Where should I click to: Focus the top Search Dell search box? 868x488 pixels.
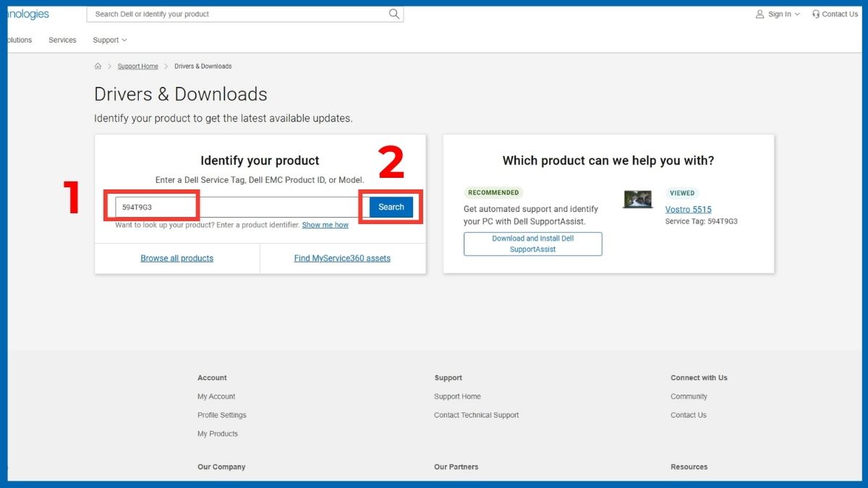(239, 14)
